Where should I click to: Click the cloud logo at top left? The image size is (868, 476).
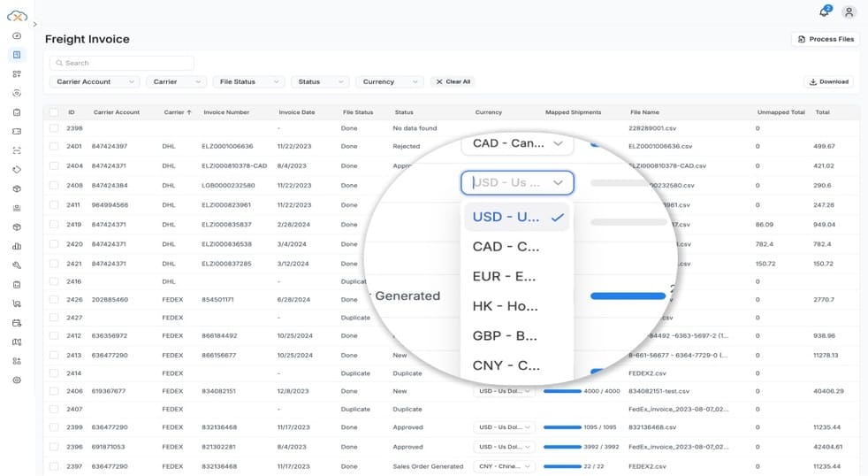17,15
